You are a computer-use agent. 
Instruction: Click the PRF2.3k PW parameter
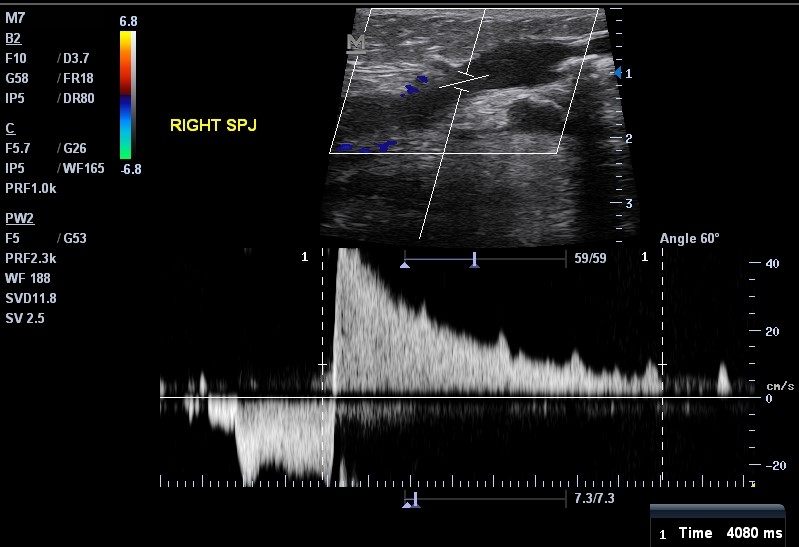click(x=31, y=258)
